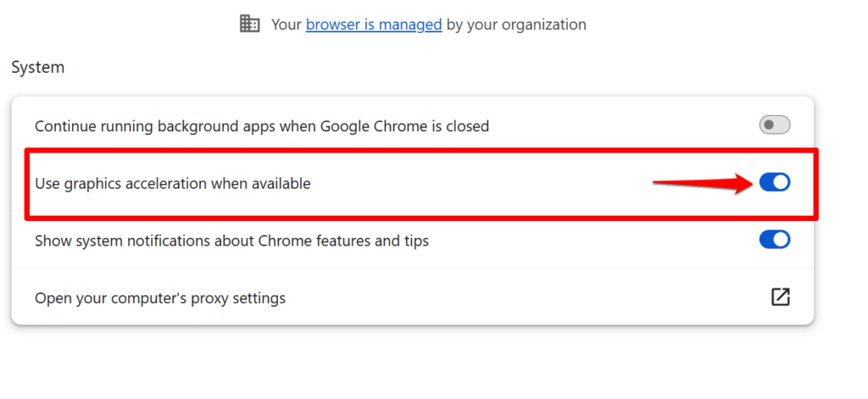Viewport: 868px width, 399px height.
Task: Disable the graphics acceleration toggle
Action: pos(775,182)
